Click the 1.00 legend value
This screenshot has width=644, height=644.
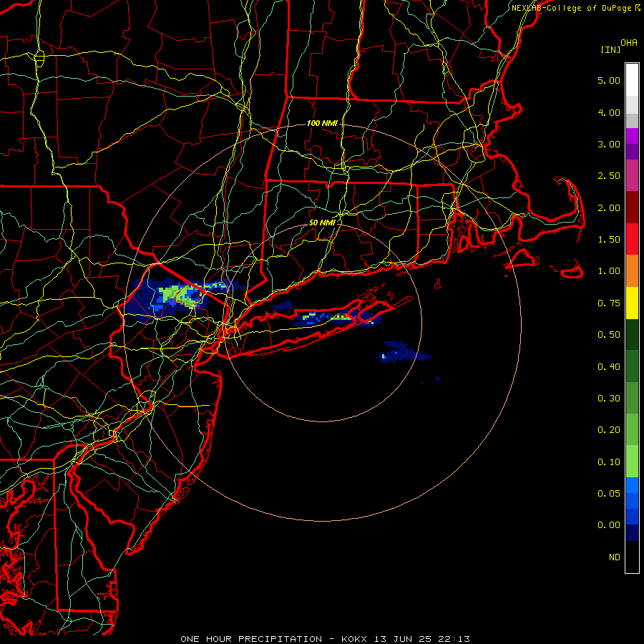coord(609,271)
